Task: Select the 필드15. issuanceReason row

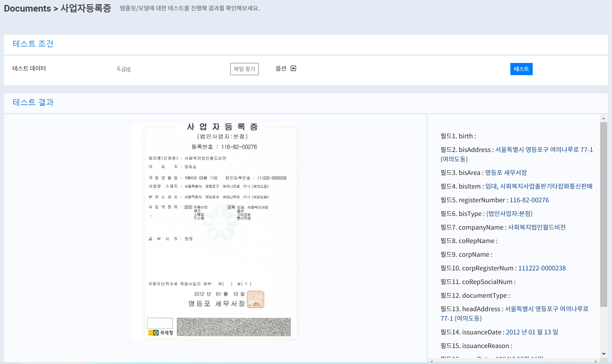Action: 476,346
